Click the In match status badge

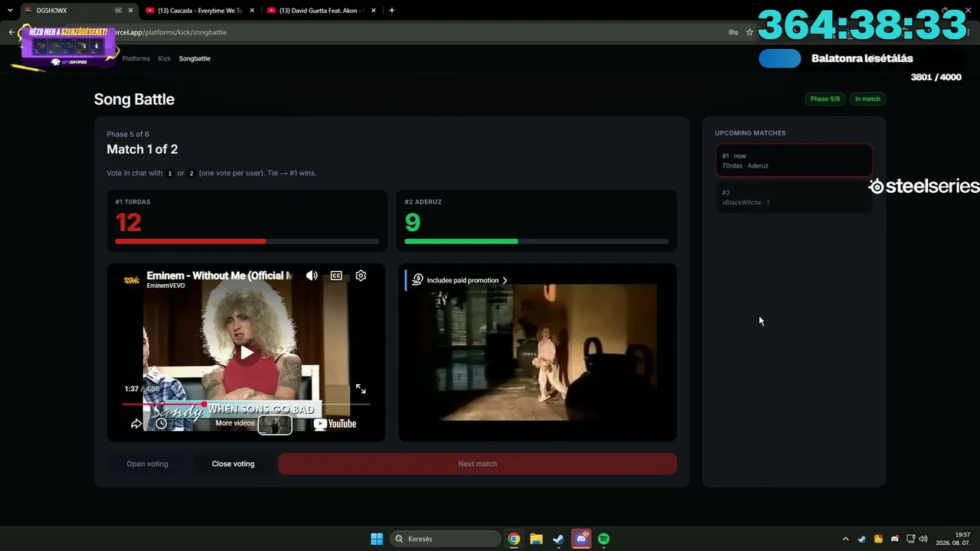click(867, 99)
